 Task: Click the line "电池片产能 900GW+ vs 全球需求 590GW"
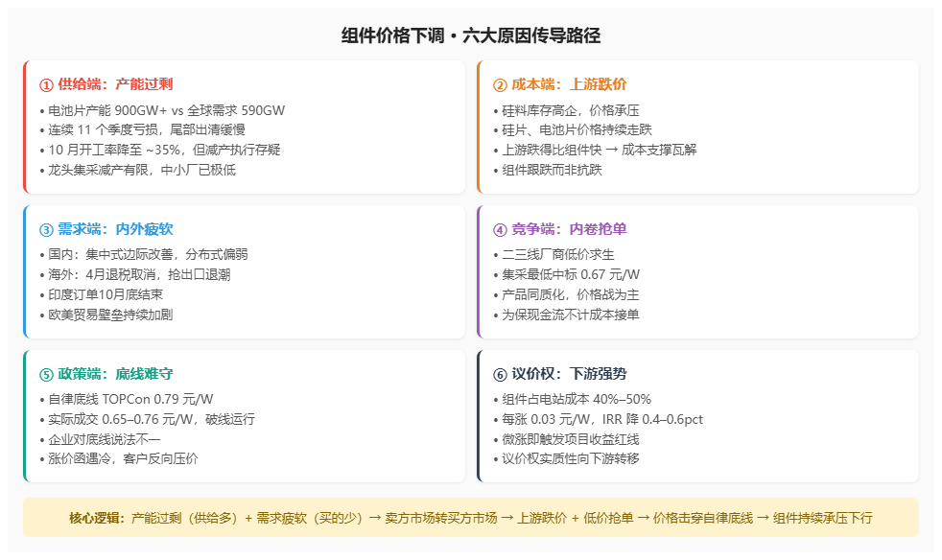(x=162, y=110)
